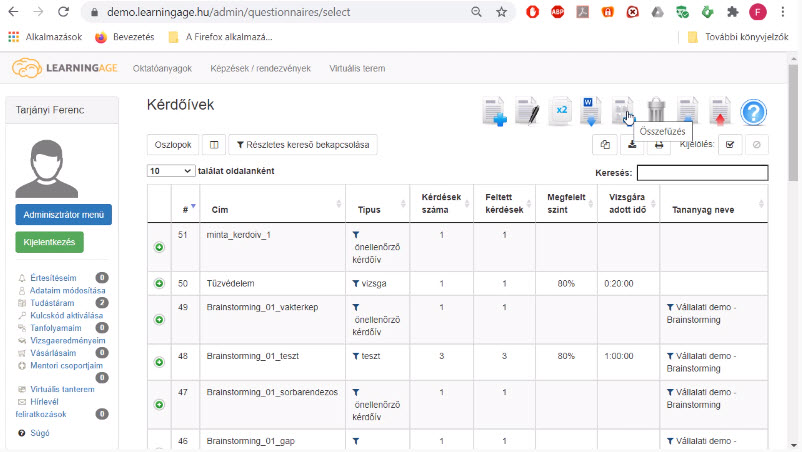Click the print table icon button
The image size is (802, 452).
pos(659,145)
